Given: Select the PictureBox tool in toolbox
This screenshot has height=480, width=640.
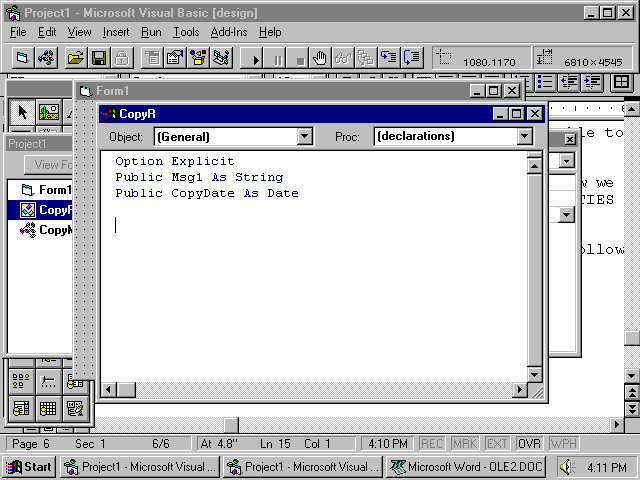Looking at the screenshot, I should 48,112.
